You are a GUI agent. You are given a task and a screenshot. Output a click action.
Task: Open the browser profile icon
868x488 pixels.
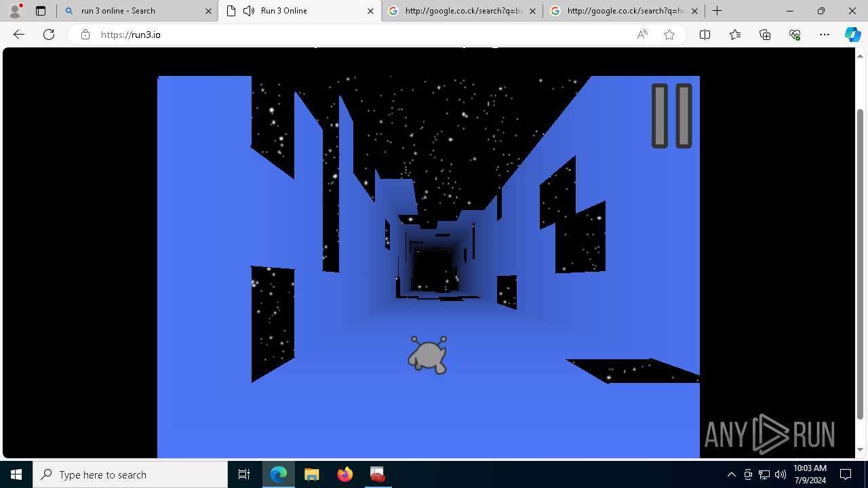[14, 11]
